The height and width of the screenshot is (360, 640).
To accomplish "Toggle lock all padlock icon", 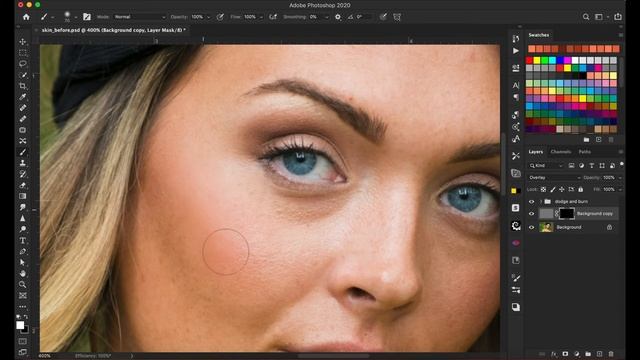I will coord(580,189).
